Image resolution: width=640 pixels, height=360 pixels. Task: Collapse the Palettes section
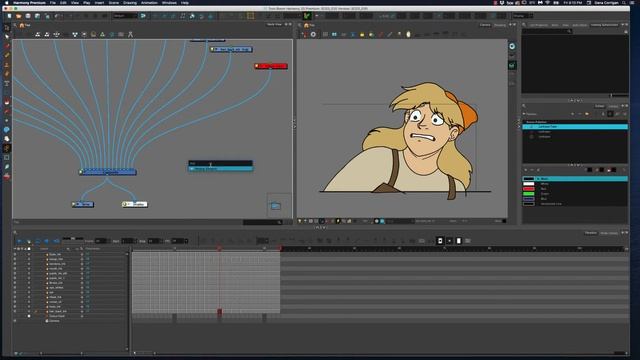524,114
